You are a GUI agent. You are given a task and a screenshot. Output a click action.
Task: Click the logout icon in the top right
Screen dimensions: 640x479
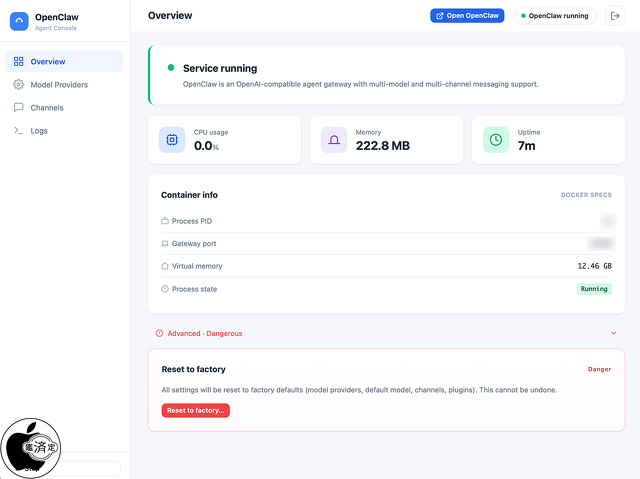pos(615,16)
